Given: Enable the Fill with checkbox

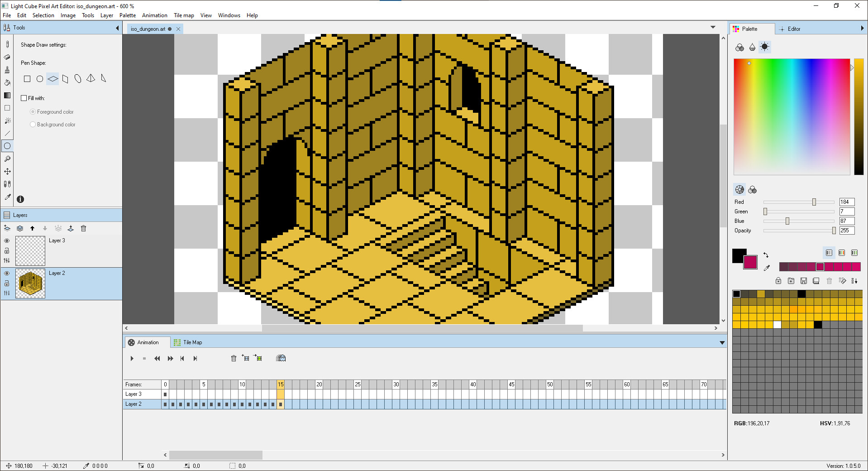Looking at the screenshot, I should (x=24, y=98).
